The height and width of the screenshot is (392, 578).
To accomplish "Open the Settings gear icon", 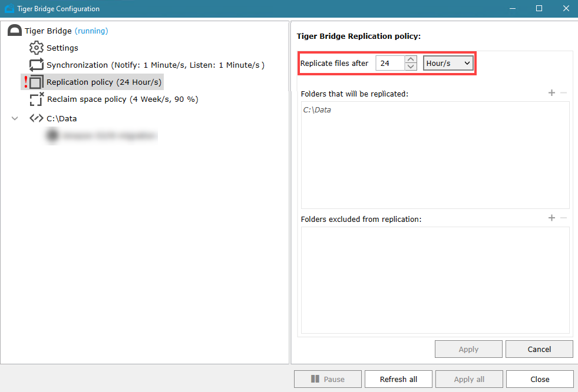I will (x=37, y=48).
